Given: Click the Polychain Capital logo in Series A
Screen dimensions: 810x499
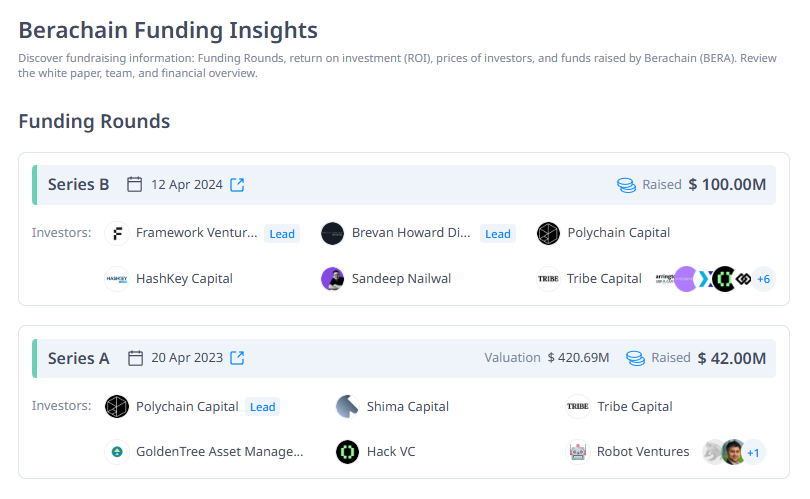Looking at the screenshot, I should coord(117,407).
